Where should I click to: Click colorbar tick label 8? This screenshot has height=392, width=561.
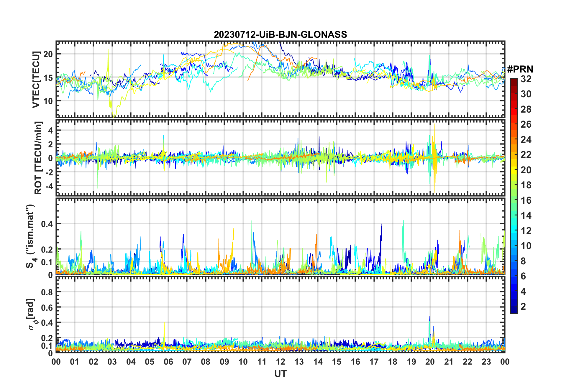tap(523, 261)
